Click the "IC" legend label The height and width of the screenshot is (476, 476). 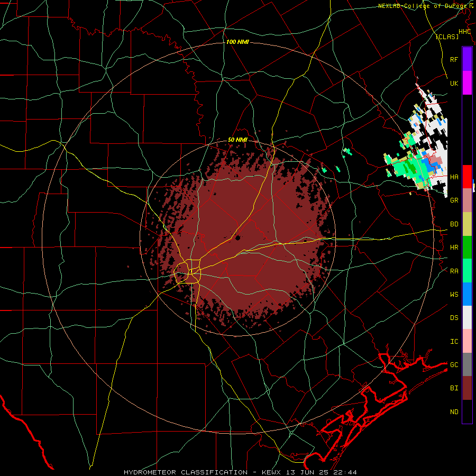[454, 341]
